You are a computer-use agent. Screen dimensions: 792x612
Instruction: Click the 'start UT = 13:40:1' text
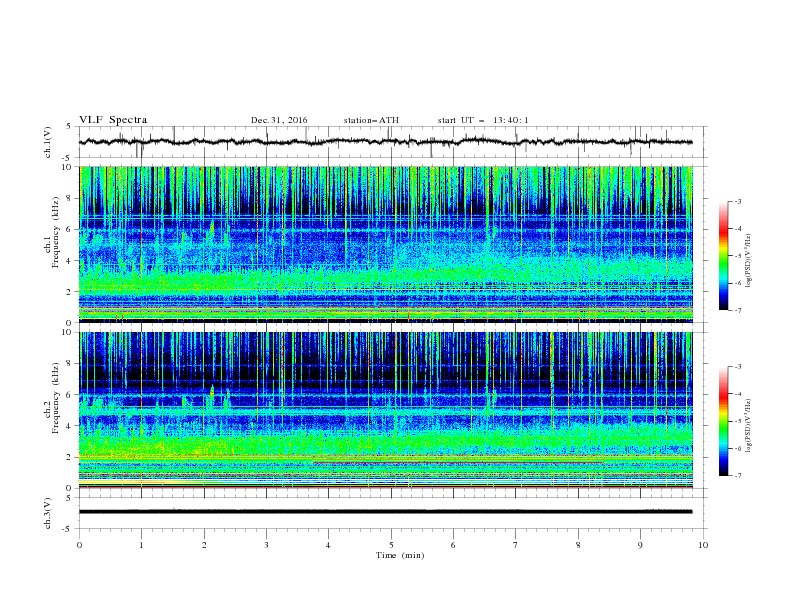pyautogui.click(x=482, y=120)
